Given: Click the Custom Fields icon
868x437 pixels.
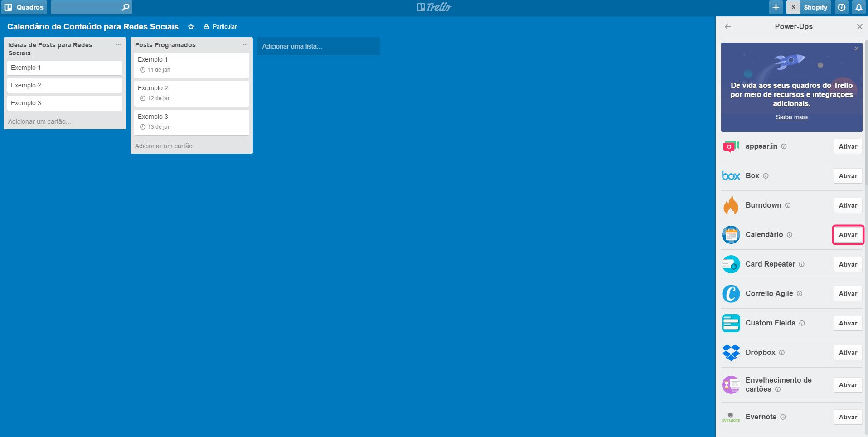Looking at the screenshot, I should pos(731,323).
